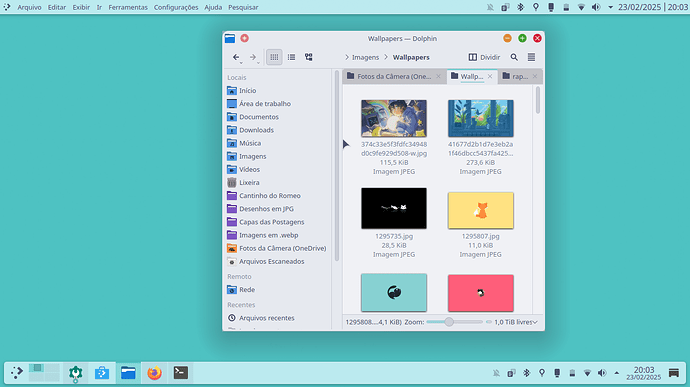Select the teal bird wallpaper thumbnail
The width and height of the screenshot is (690, 387).
394,292
